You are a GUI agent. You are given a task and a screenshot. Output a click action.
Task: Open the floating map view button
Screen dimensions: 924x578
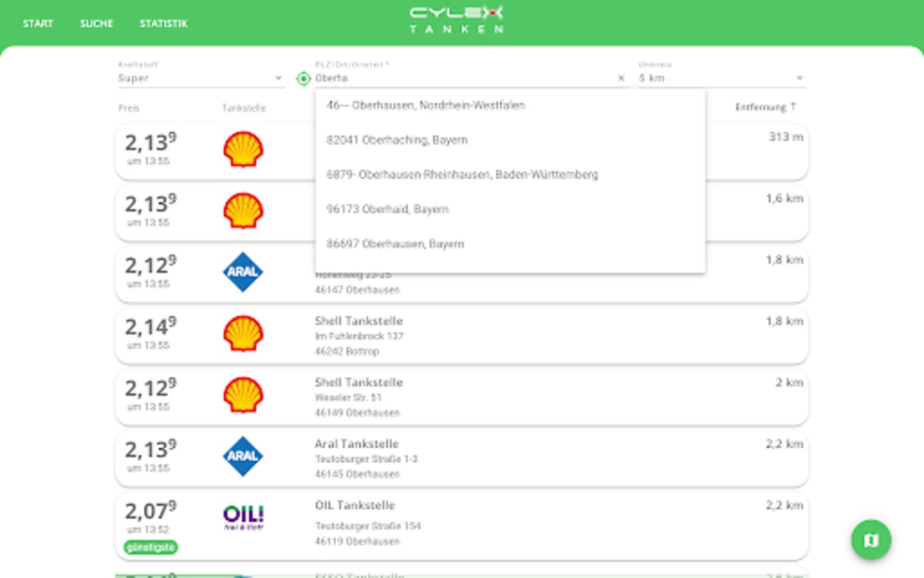[x=871, y=540]
